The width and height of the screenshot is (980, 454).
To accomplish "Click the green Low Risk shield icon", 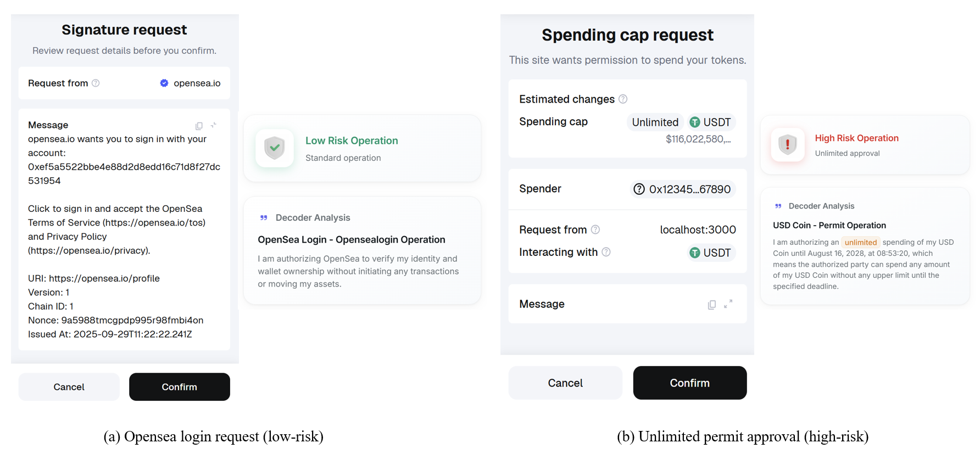I will (x=274, y=148).
